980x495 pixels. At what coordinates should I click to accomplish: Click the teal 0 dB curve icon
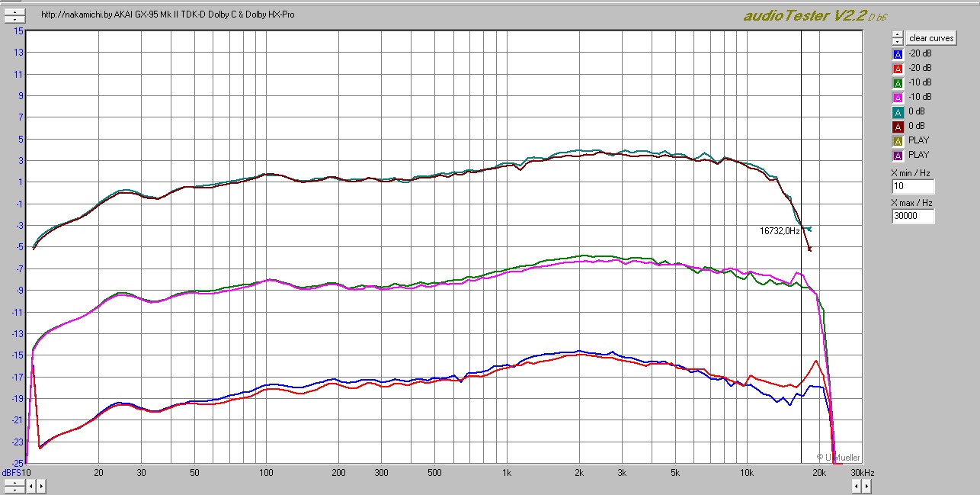(897, 112)
